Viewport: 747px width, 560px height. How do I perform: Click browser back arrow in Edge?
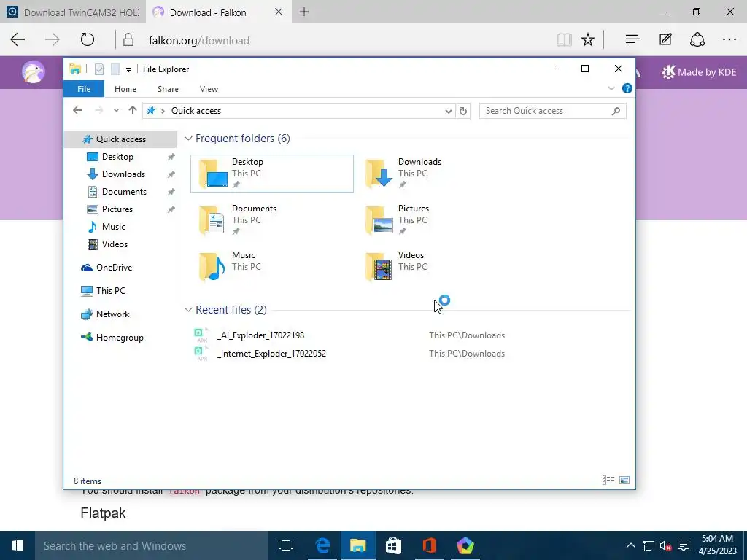pyautogui.click(x=18, y=40)
